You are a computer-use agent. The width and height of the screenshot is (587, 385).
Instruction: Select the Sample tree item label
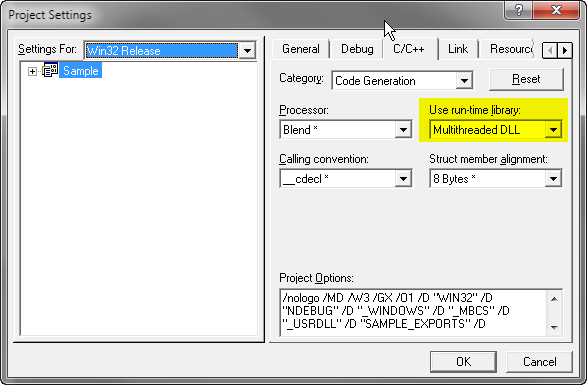(80, 70)
